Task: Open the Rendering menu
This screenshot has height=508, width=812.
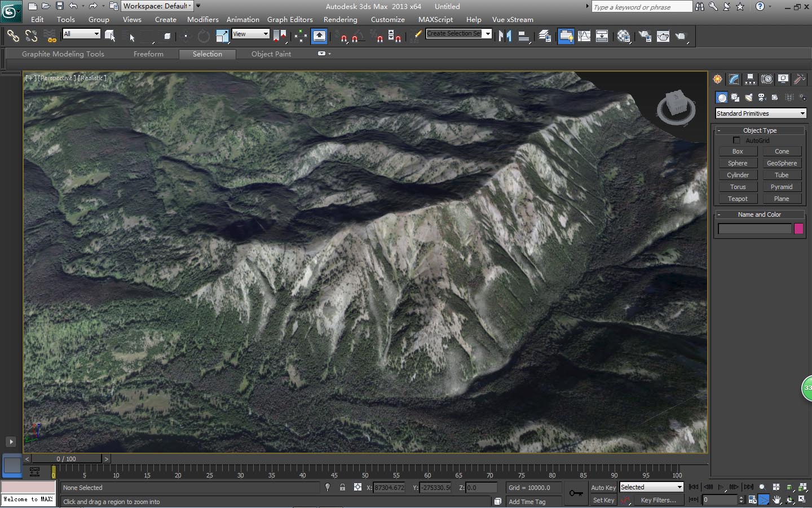Action: [x=340, y=19]
